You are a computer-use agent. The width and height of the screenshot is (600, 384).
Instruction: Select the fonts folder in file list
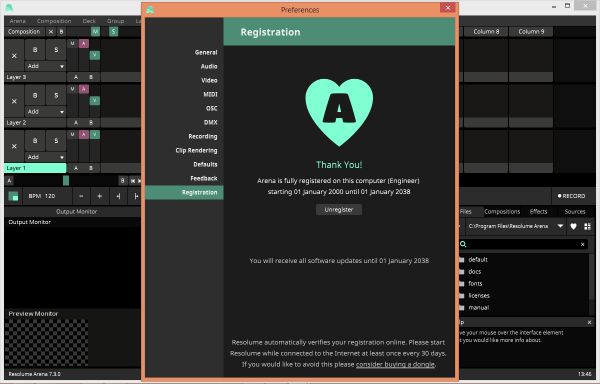(x=475, y=283)
